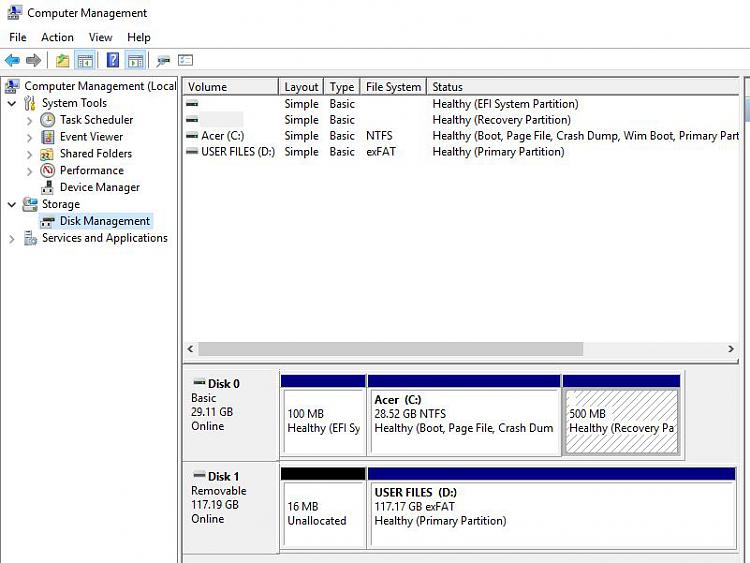
Task: Click the Disk 0 drive icon
Action: [199, 382]
